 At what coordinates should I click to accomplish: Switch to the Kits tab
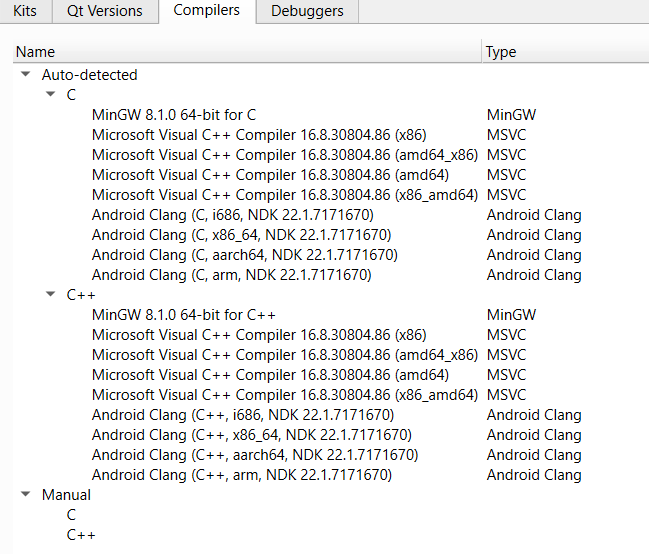tap(25, 11)
